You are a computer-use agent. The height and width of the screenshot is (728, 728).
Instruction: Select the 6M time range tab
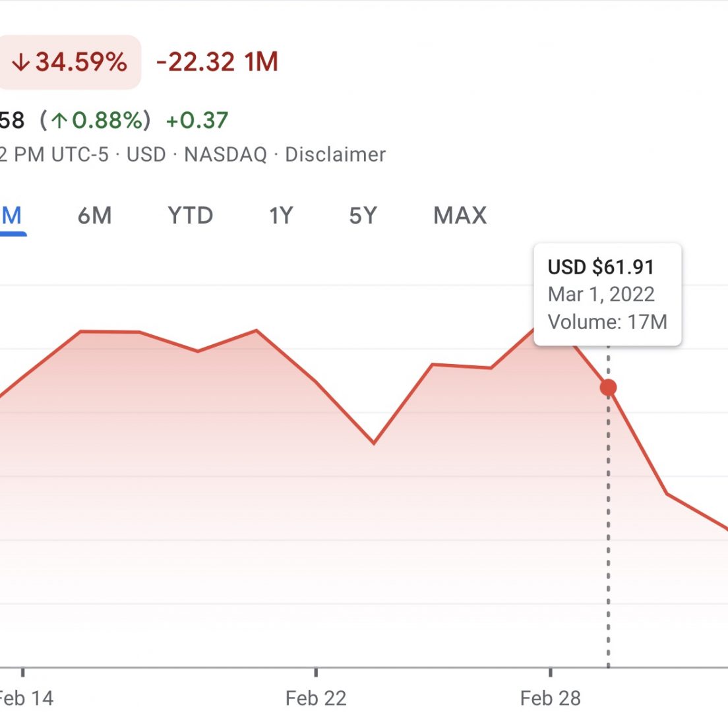(x=95, y=216)
